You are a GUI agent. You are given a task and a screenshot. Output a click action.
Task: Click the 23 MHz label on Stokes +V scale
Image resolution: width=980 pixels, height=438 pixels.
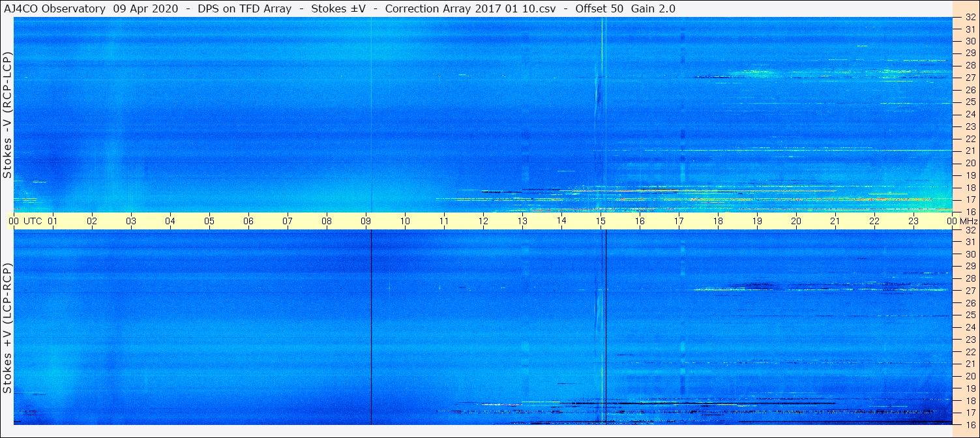coord(970,340)
